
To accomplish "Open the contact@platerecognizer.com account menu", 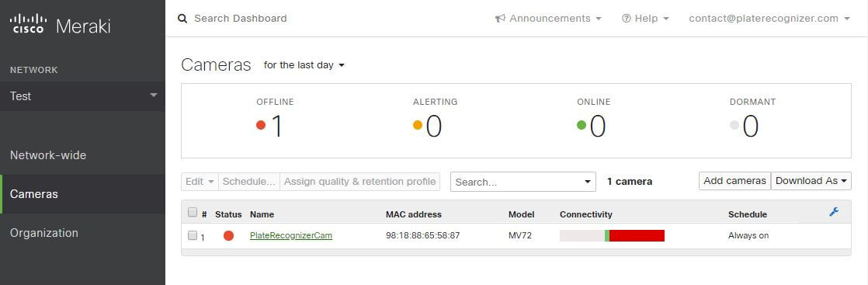I will tap(769, 19).
